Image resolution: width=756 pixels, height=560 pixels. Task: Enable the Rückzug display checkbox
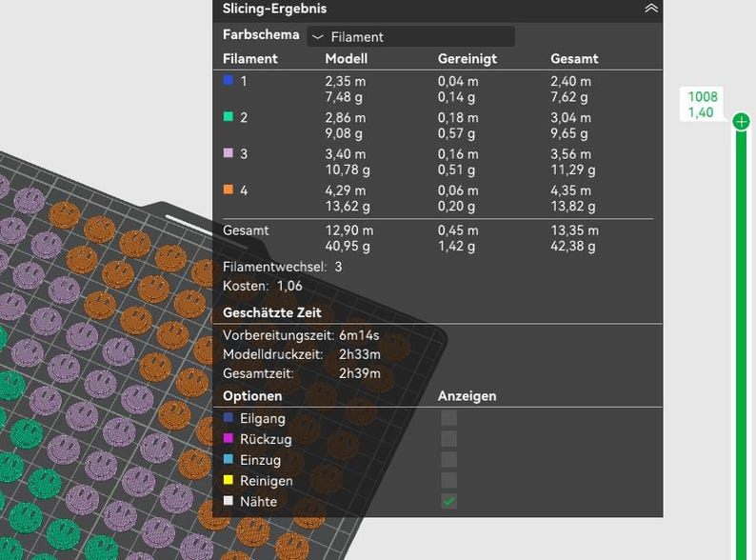448,438
